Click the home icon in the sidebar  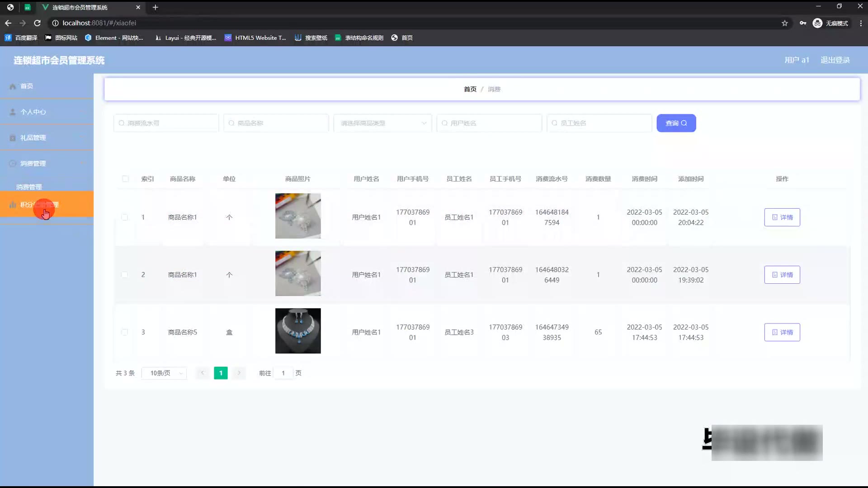click(x=13, y=86)
